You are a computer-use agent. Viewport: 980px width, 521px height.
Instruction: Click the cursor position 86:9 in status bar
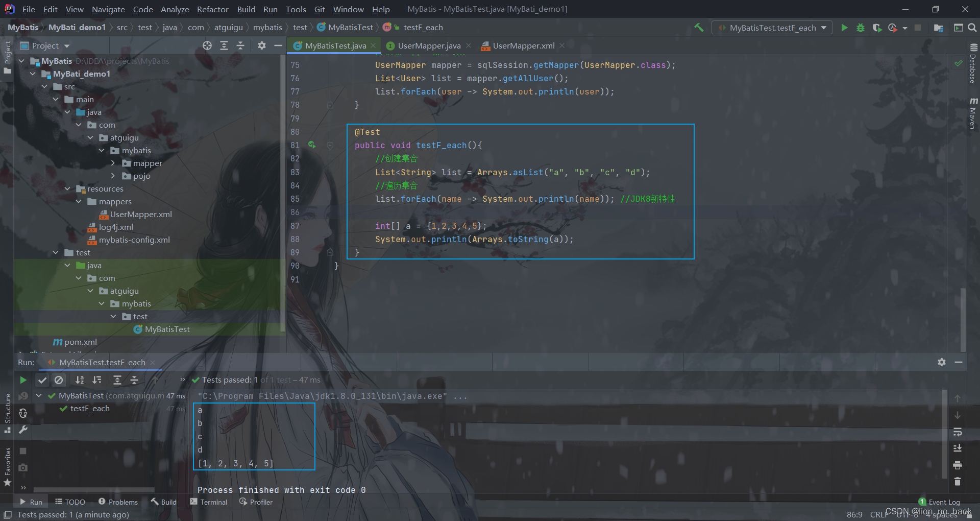(x=854, y=514)
